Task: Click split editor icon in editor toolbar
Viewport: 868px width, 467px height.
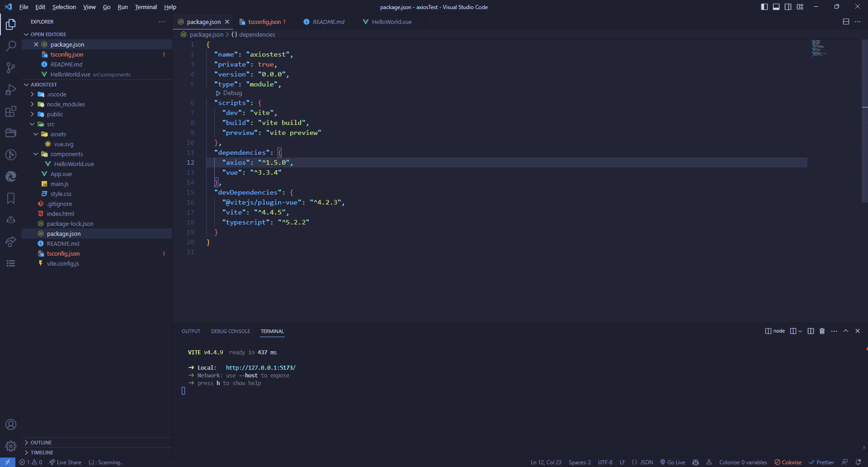Action: tap(846, 22)
